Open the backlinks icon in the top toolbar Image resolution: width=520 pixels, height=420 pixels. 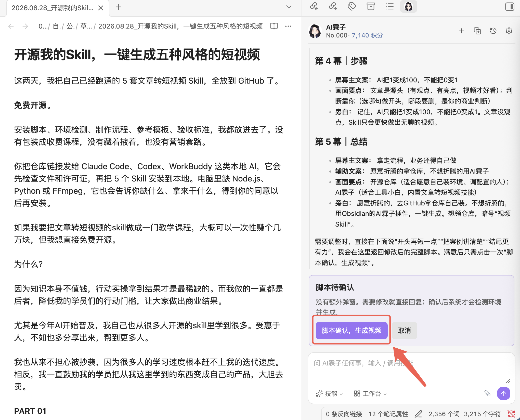pos(314,6)
